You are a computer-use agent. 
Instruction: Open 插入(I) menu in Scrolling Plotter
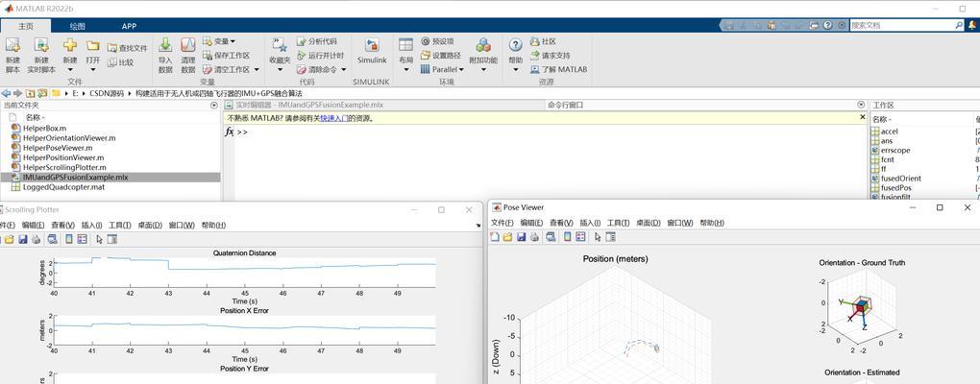(92, 226)
